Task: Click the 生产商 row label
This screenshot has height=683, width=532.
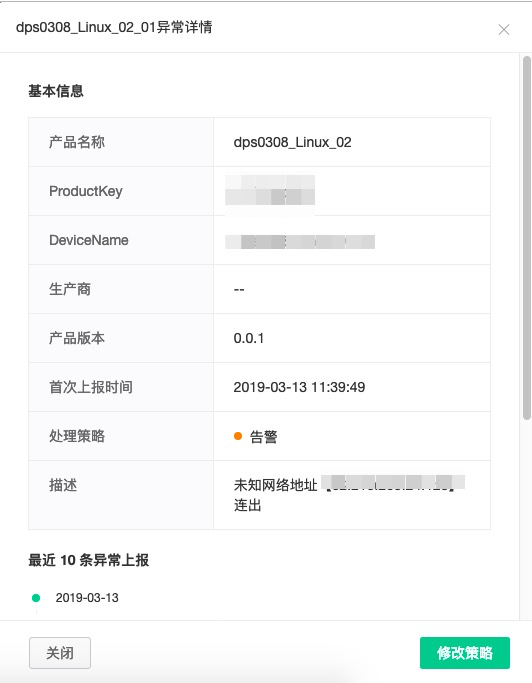Action: tap(70, 289)
